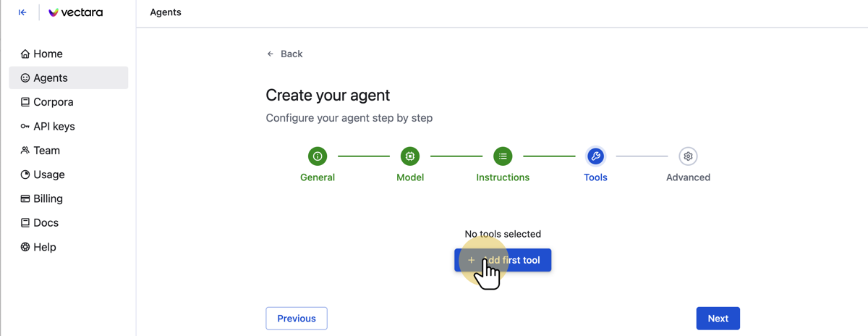868x336 pixels.
Task: Open Docs in the sidebar
Action: tap(46, 223)
